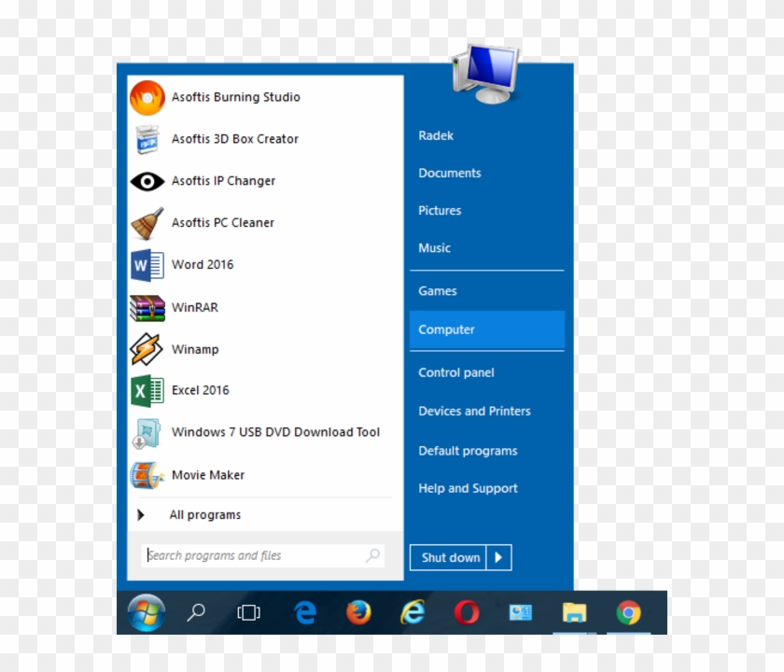Click Windows 7 USB DVD Download Tool label
Viewport: 784px width, 672px height.
[276, 432]
